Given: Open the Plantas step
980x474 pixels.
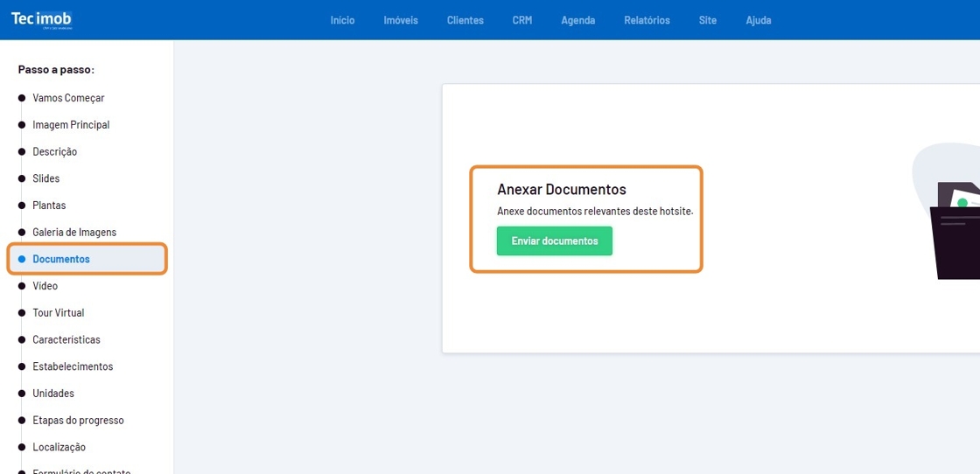Looking at the screenshot, I should (x=49, y=206).
